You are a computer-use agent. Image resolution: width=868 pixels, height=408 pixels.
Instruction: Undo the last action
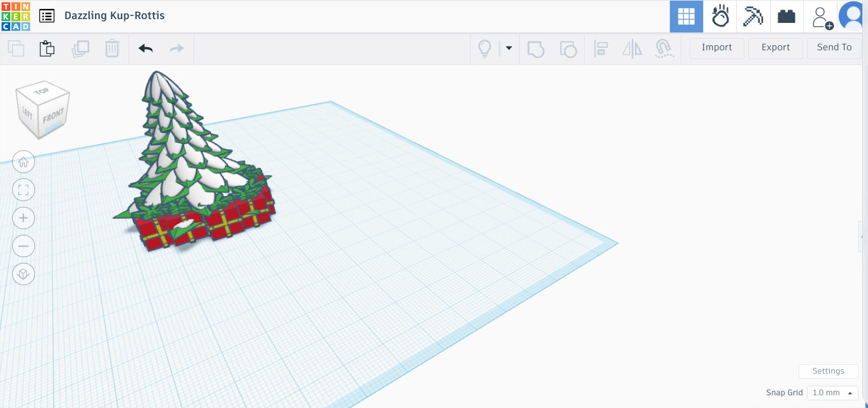pyautogui.click(x=146, y=48)
